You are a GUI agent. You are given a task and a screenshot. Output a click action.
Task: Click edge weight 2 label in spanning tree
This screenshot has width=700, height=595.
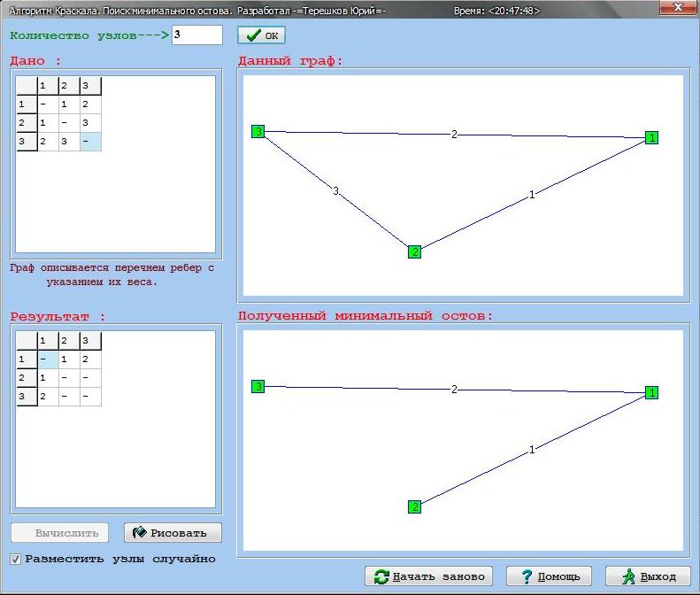(454, 389)
